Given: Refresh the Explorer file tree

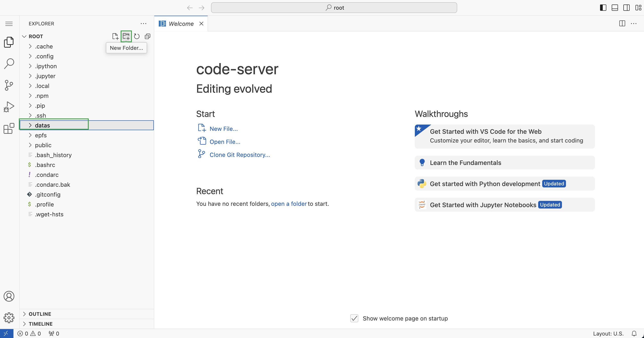Looking at the screenshot, I should 137,37.
